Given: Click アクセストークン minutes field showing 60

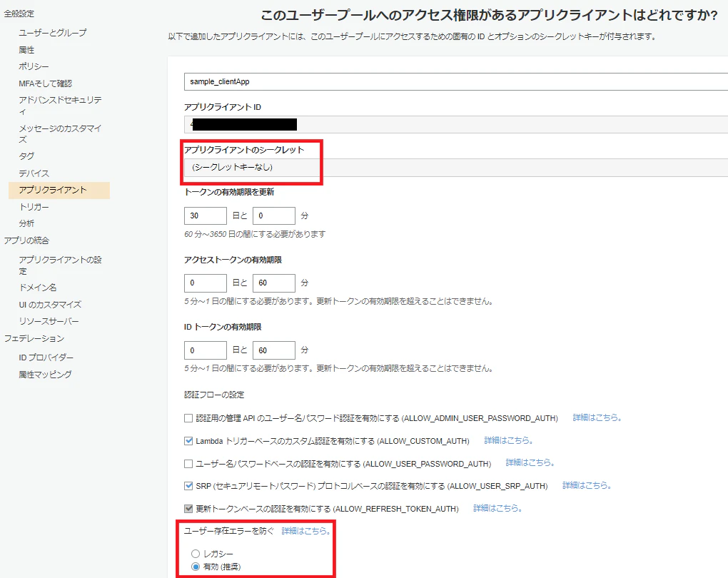Looking at the screenshot, I should (274, 283).
